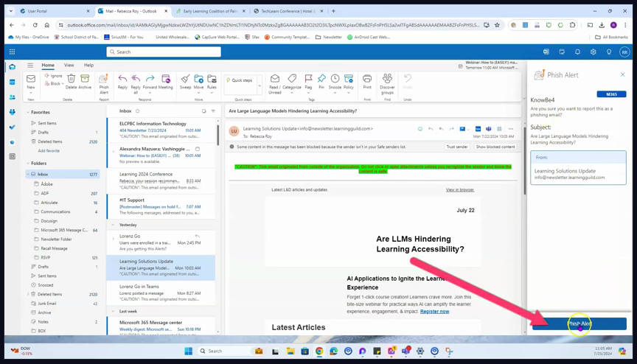Open the ELCPBC Information Technology email
This screenshot has width=637, height=364.
[x=161, y=130]
